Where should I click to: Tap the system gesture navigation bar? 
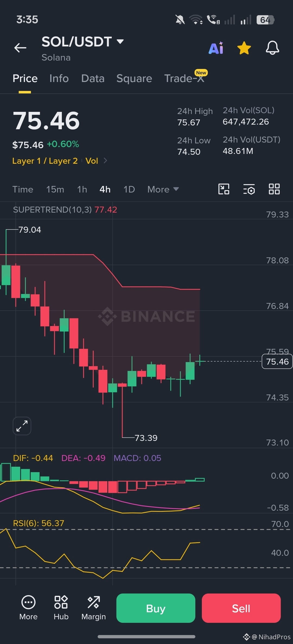click(146, 637)
